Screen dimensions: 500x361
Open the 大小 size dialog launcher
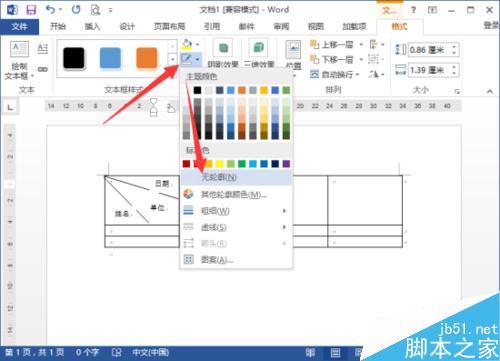(x=457, y=91)
